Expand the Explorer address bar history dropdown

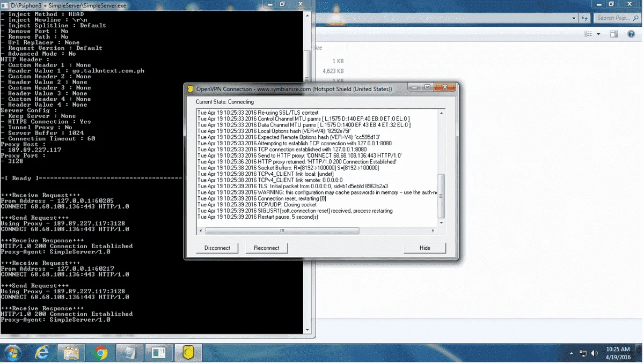coord(574,18)
